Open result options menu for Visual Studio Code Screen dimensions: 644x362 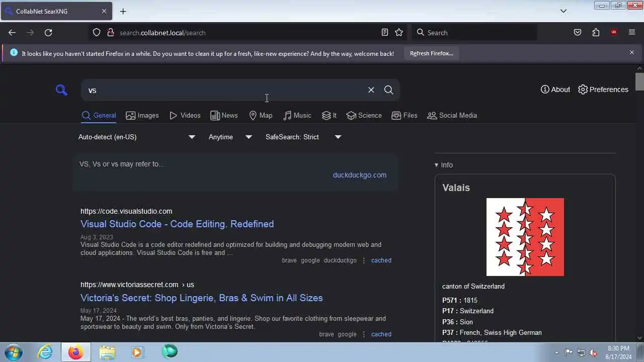pos(364,260)
